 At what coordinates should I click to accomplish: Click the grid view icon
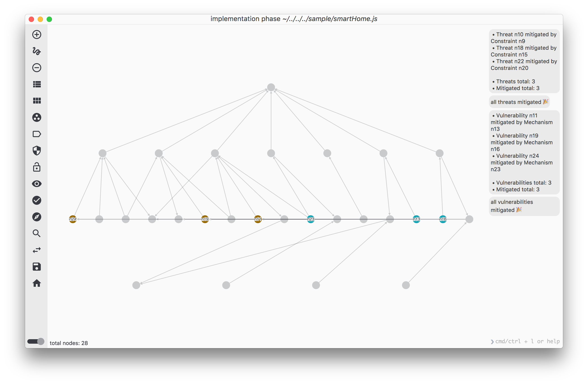point(37,101)
